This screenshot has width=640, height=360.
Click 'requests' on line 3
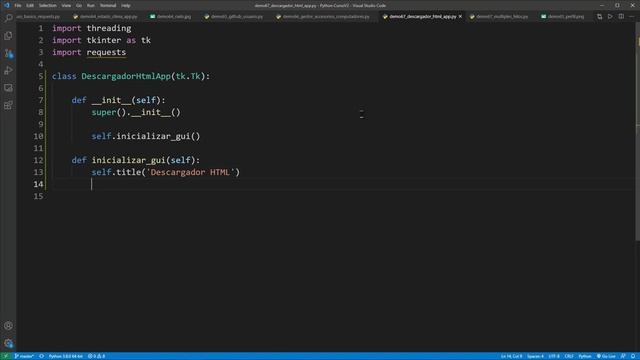[x=106, y=52]
